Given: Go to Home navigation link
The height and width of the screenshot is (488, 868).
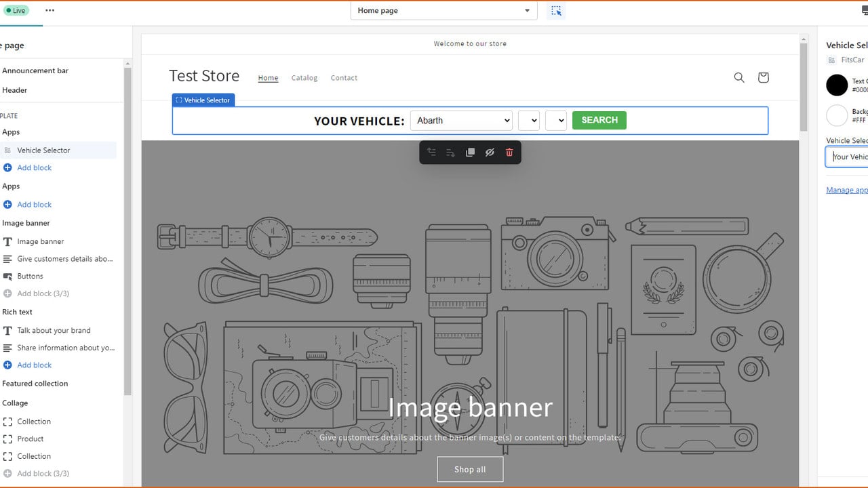Looking at the screenshot, I should click(268, 78).
